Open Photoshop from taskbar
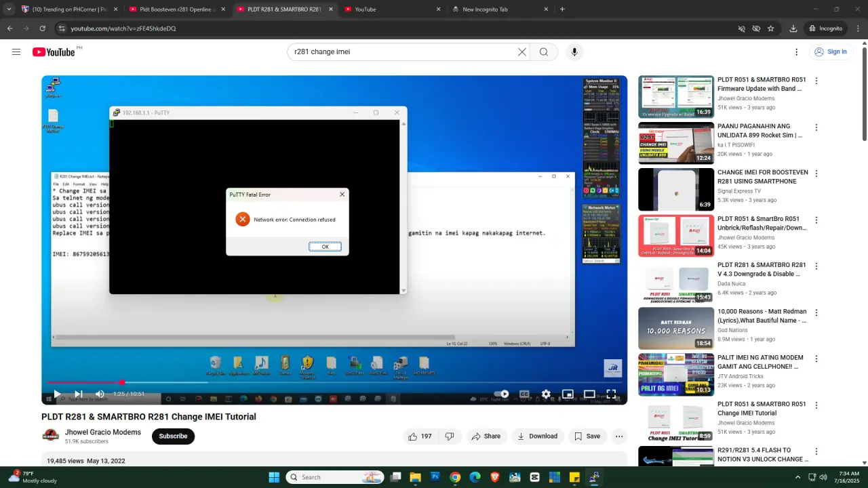 pos(435,477)
